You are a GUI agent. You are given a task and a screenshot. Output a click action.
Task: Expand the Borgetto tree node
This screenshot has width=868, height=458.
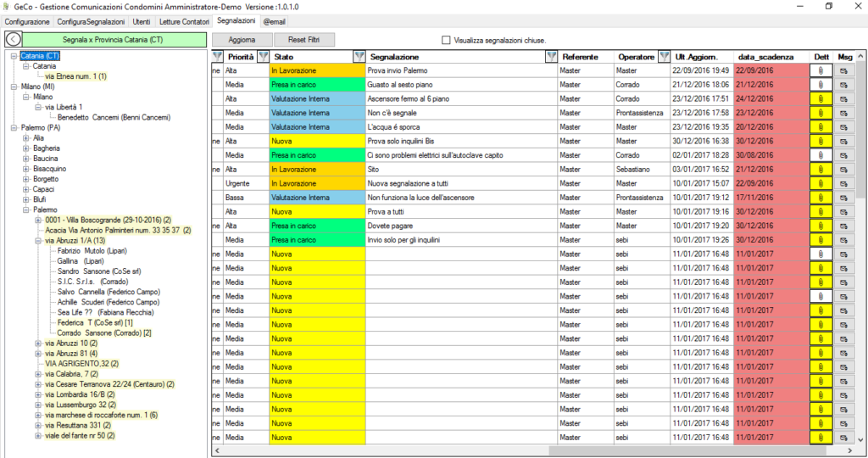point(26,179)
